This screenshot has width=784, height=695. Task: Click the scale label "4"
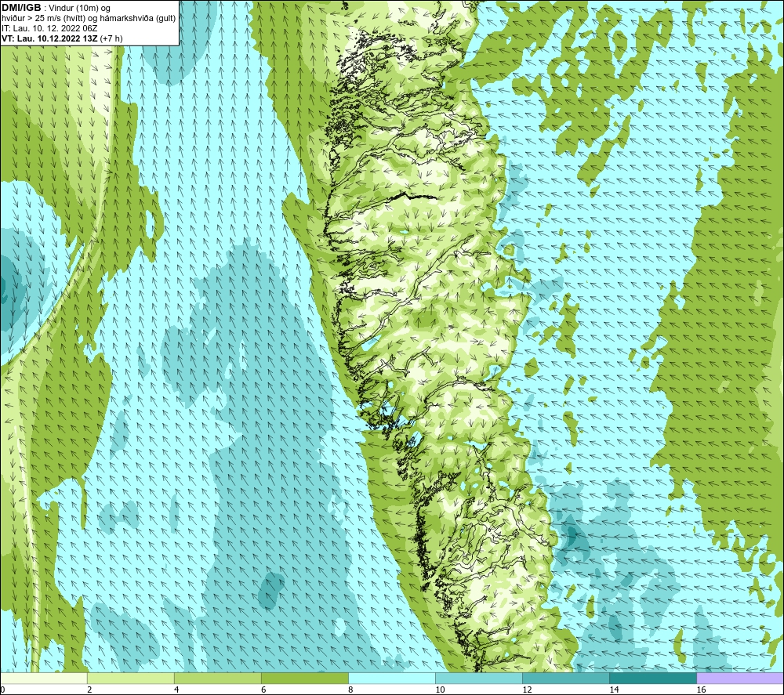[x=176, y=690]
